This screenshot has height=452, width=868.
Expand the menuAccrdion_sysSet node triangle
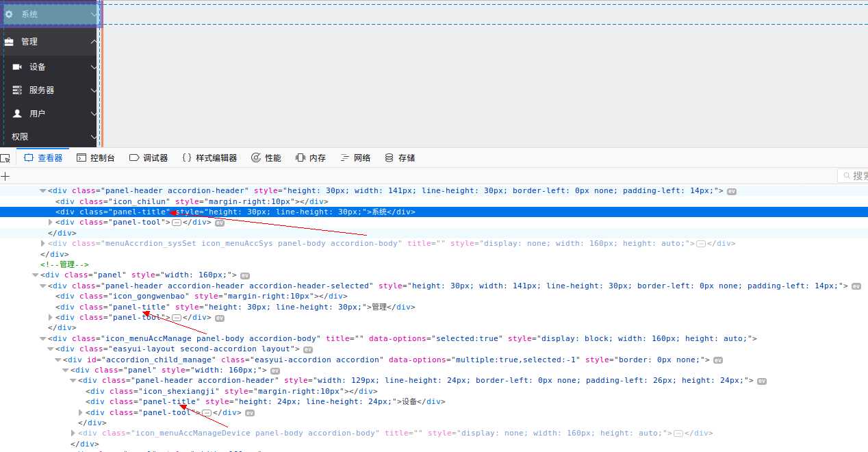click(x=43, y=243)
